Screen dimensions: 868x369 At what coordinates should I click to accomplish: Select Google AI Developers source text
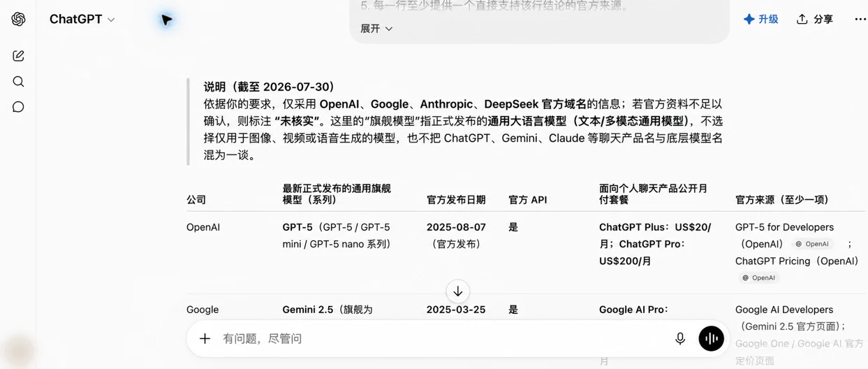pos(784,310)
